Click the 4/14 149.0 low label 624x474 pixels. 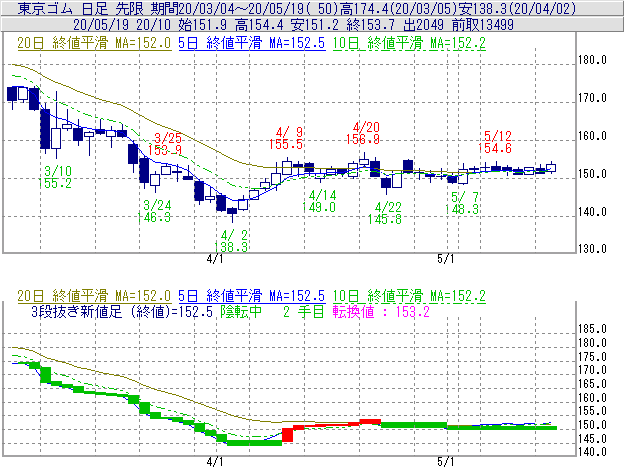click(319, 201)
